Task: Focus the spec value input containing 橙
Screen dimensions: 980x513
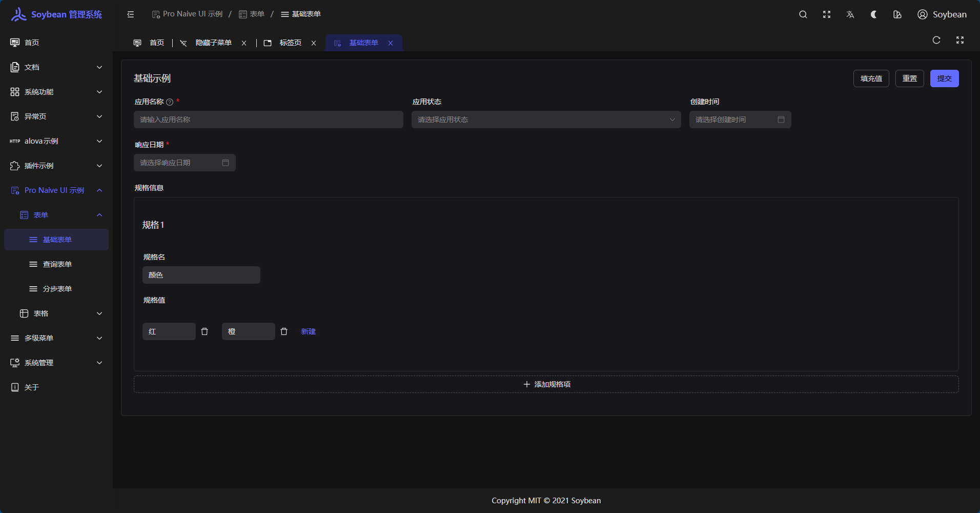Action: coord(249,331)
